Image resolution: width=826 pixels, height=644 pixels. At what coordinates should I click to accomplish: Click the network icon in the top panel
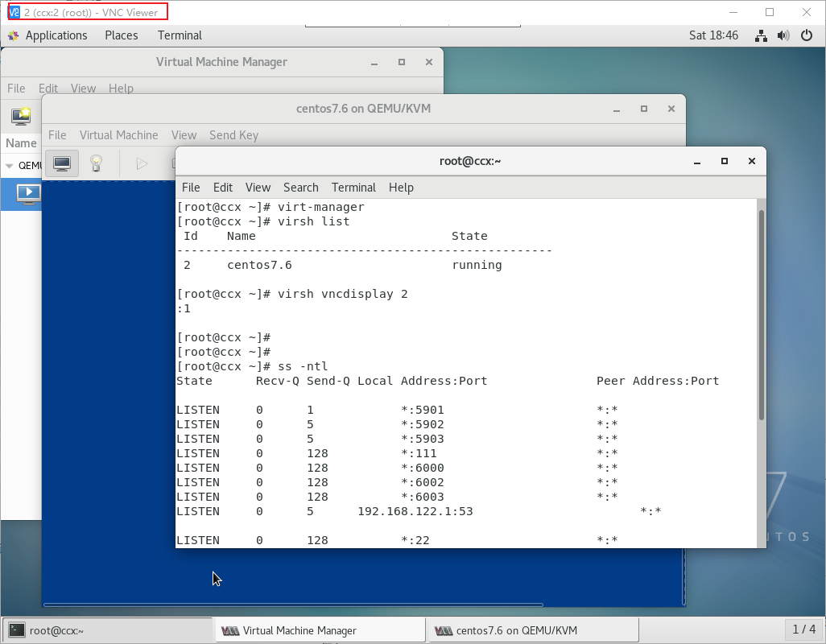pyautogui.click(x=761, y=35)
